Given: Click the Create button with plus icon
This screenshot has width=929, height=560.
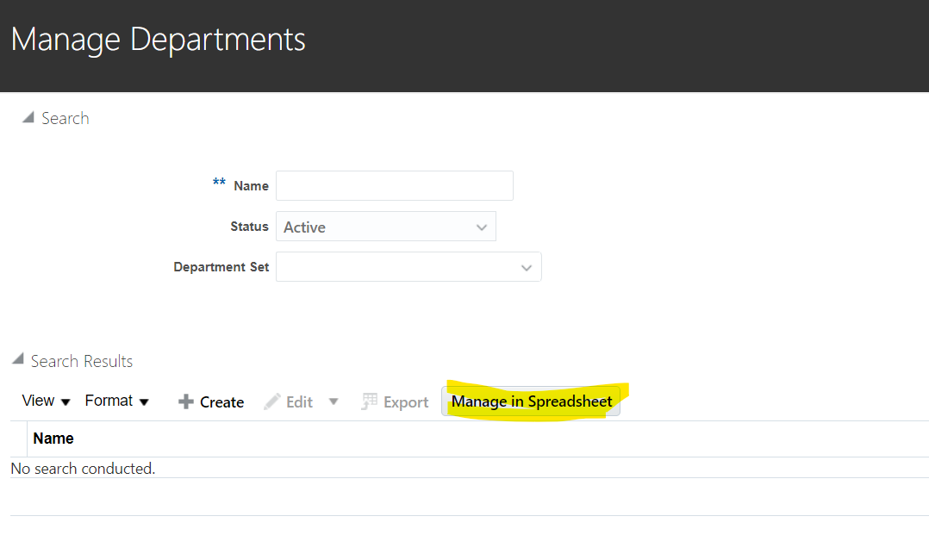Looking at the screenshot, I should [211, 401].
